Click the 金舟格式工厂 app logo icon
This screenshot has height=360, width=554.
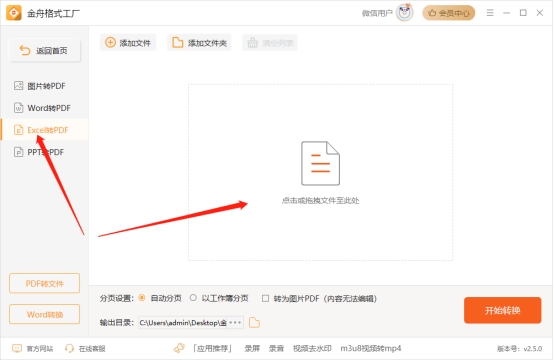tap(14, 13)
